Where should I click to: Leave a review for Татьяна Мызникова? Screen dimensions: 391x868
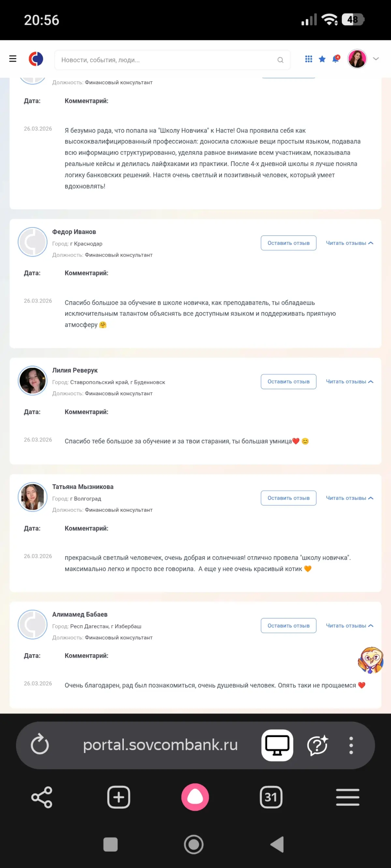[288, 498]
